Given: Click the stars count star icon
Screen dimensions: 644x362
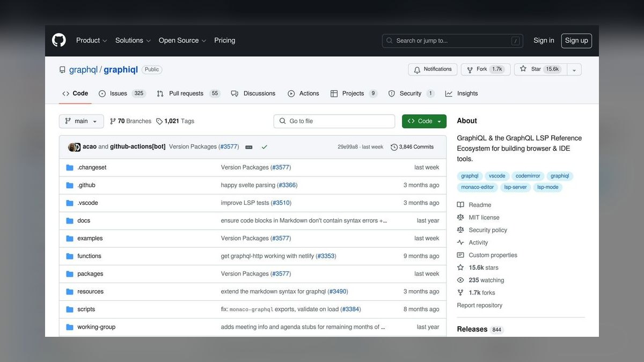Looking at the screenshot, I should click(460, 268).
